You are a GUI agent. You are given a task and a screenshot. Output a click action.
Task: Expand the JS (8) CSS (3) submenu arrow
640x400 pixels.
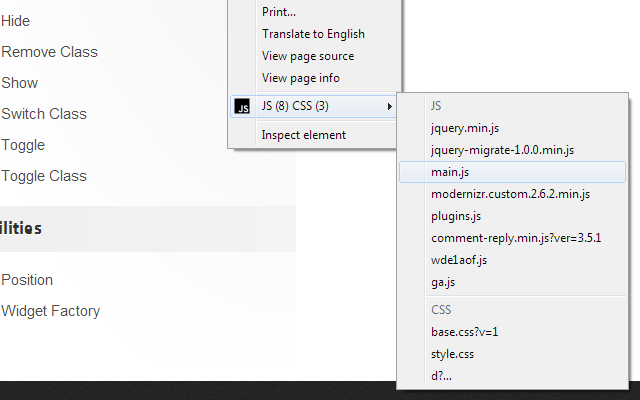389,107
